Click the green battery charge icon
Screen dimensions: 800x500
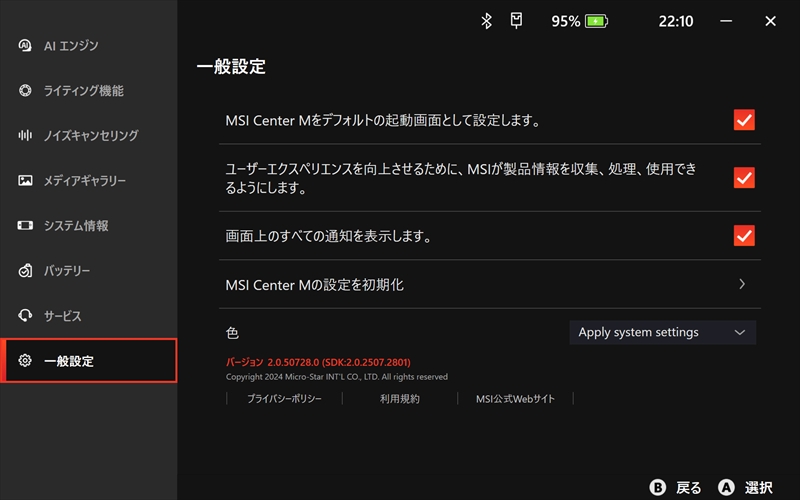596,21
